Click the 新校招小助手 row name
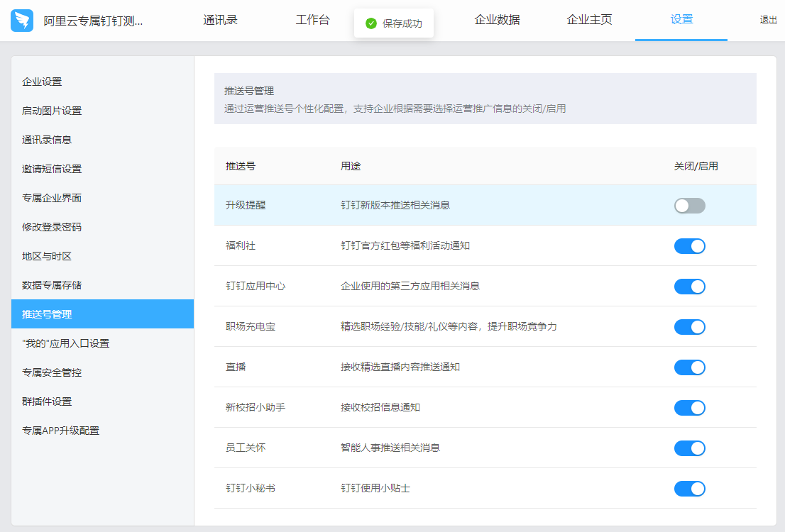The height and width of the screenshot is (532, 785). pyautogui.click(x=256, y=407)
